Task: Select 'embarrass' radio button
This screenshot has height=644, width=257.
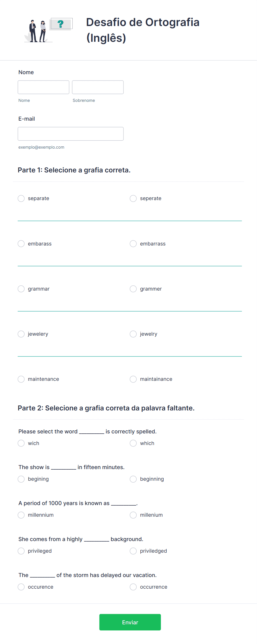Action: click(x=133, y=244)
